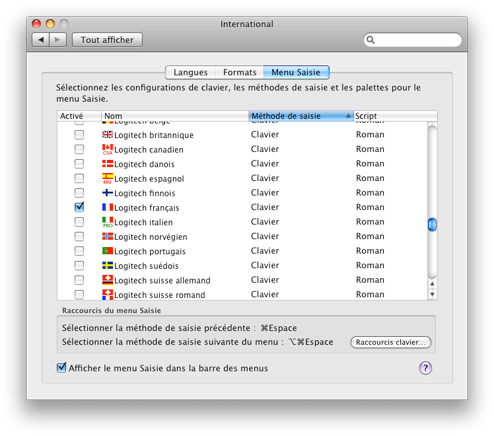
Task: Close the International window
Action: point(36,24)
